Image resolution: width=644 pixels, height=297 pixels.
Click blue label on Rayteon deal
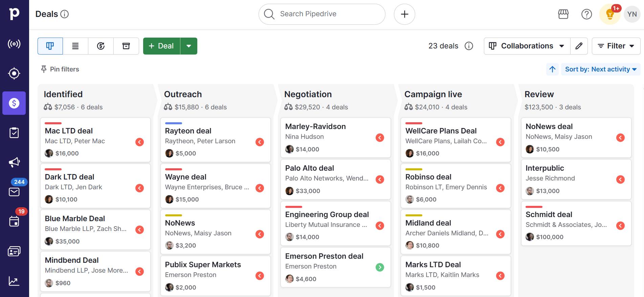[x=174, y=123]
